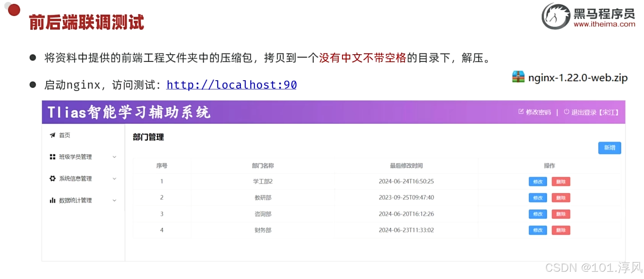The height and width of the screenshot is (279, 644).
Task: Click 修改 for 学工部2
Action: pos(538,182)
